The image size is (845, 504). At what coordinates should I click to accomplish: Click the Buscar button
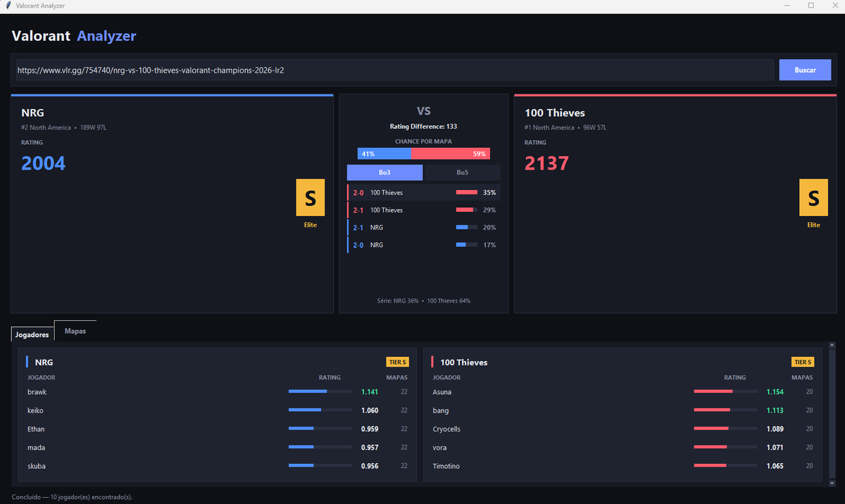click(x=805, y=70)
